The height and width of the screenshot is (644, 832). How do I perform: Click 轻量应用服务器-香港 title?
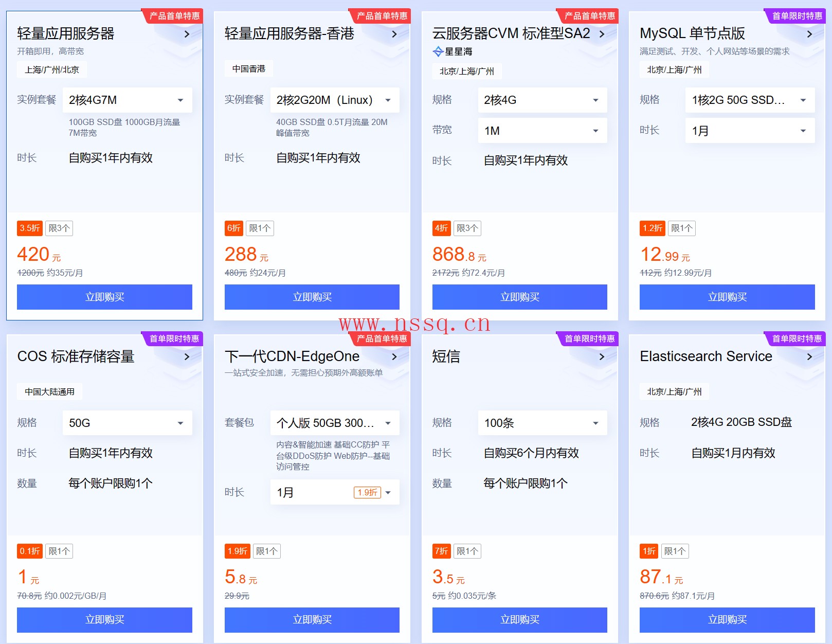tap(290, 33)
